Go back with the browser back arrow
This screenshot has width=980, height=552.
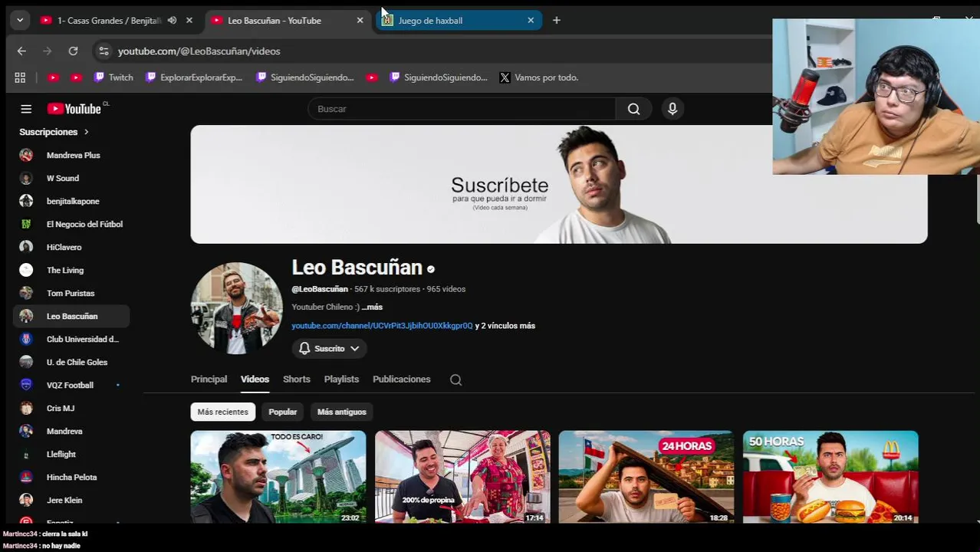pyautogui.click(x=21, y=51)
